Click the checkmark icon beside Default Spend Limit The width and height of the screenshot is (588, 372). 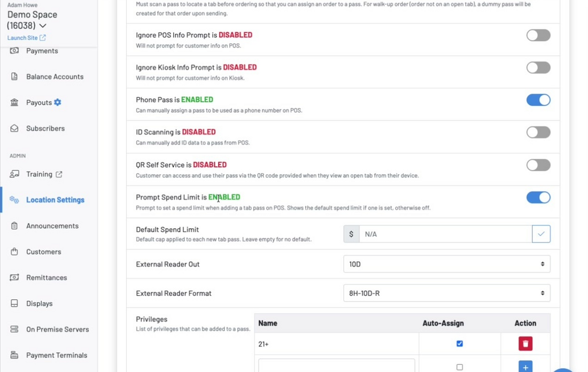click(541, 234)
